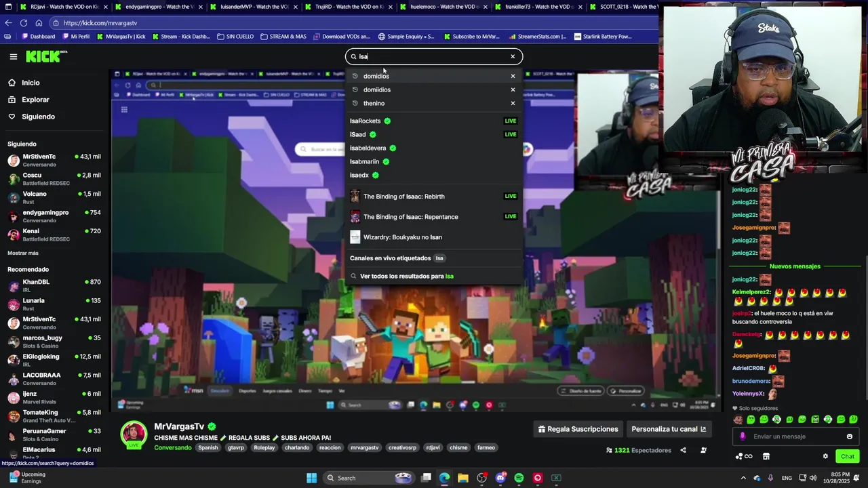868x488 pixels.
Task: Open Lunaria recommended channel
Action: 54,304
